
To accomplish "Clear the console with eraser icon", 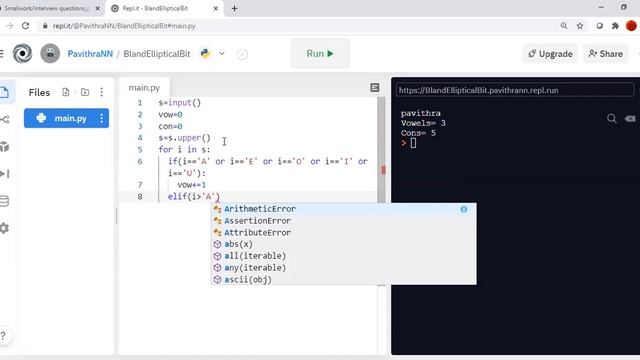I will click(630, 119).
